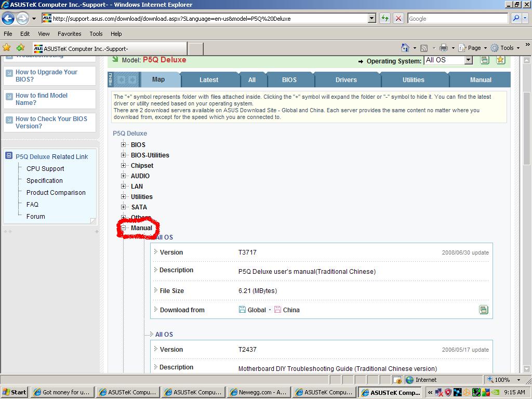Click the Favorites Center star icon

(x=6, y=47)
